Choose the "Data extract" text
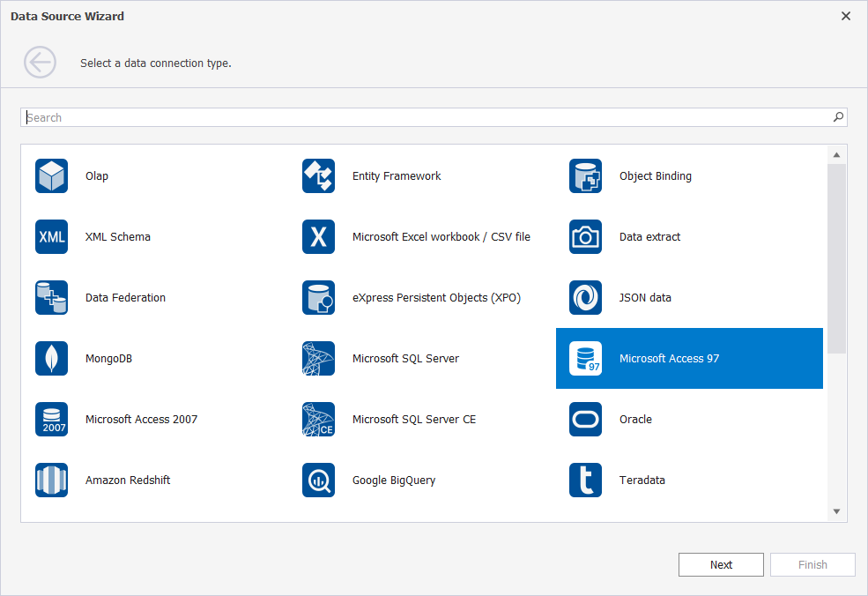 coord(649,236)
